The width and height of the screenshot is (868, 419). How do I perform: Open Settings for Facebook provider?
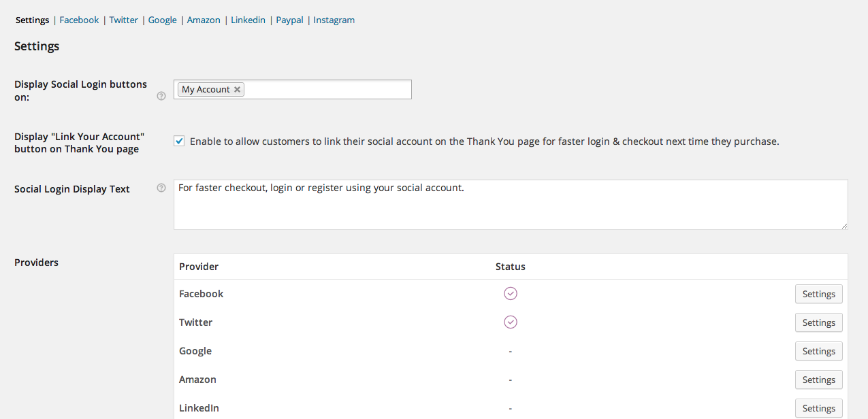pos(818,294)
